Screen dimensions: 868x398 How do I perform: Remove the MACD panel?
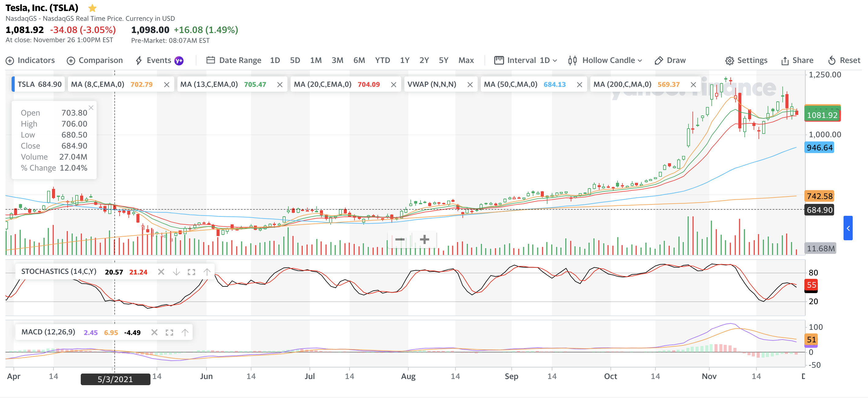tap(154, 332)
